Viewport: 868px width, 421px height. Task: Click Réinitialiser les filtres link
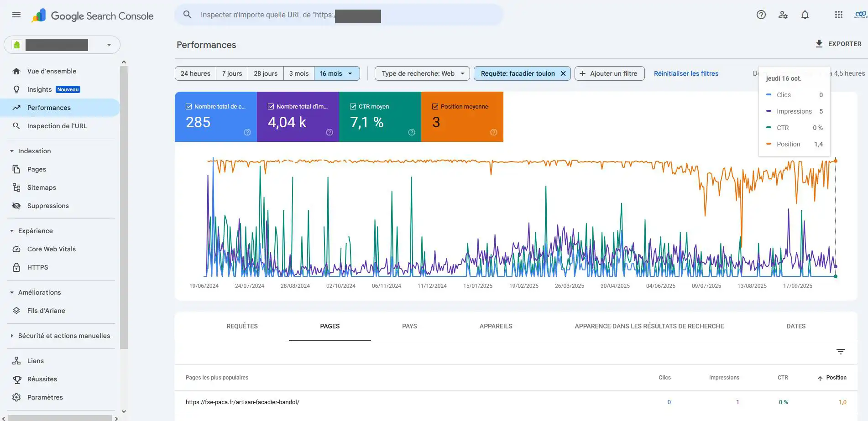(x=686, y=73)
